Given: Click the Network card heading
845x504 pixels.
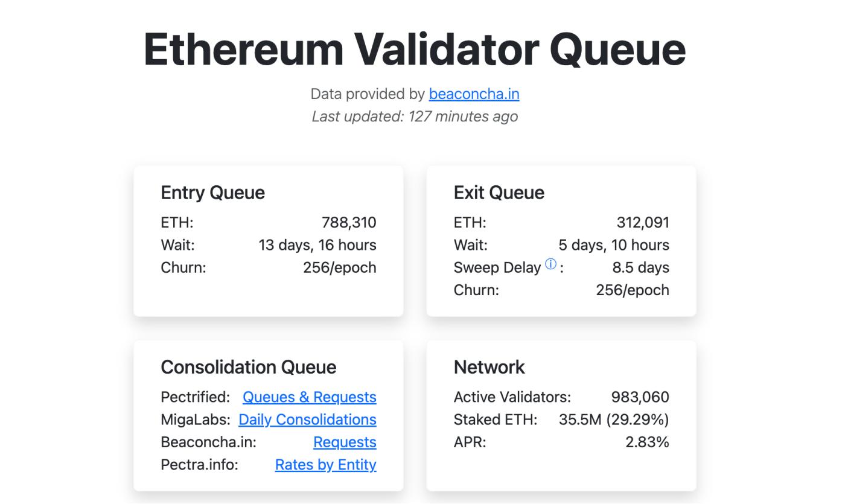Looking at the screenshot, I should click(489, 367).
